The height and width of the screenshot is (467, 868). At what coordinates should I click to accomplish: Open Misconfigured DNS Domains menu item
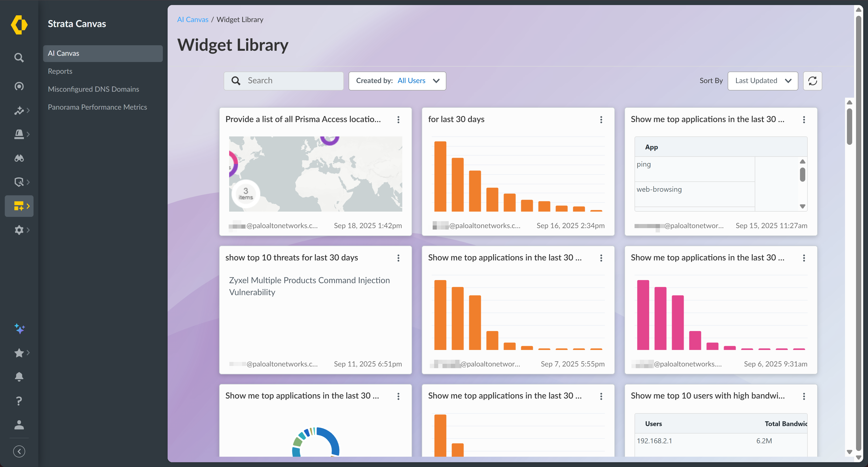click(93, 89)
